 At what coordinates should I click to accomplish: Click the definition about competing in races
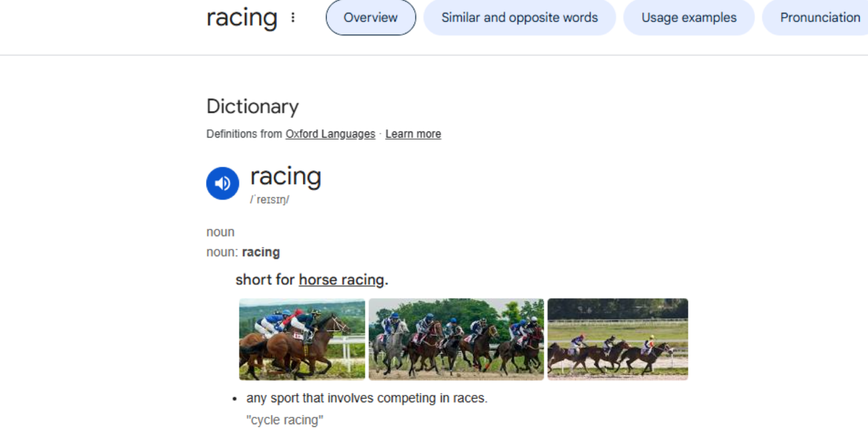[366, 398]
